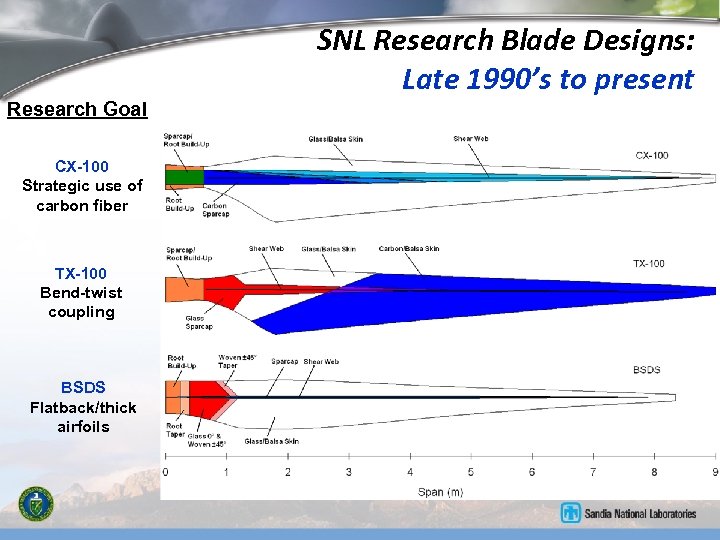Click the '2' tick on span axis
The width and height of the screenshot is (720, 540).
click(287, 472)
